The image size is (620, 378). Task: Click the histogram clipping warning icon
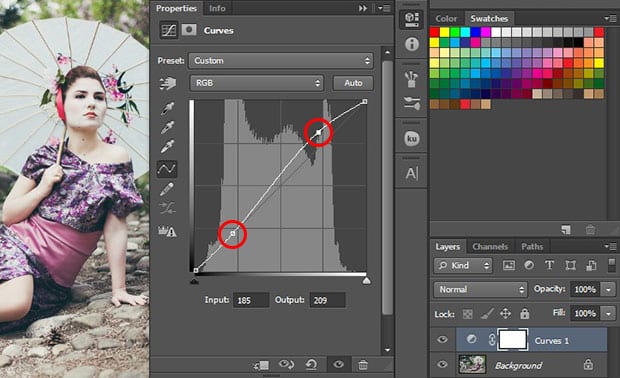pos(167,231)
